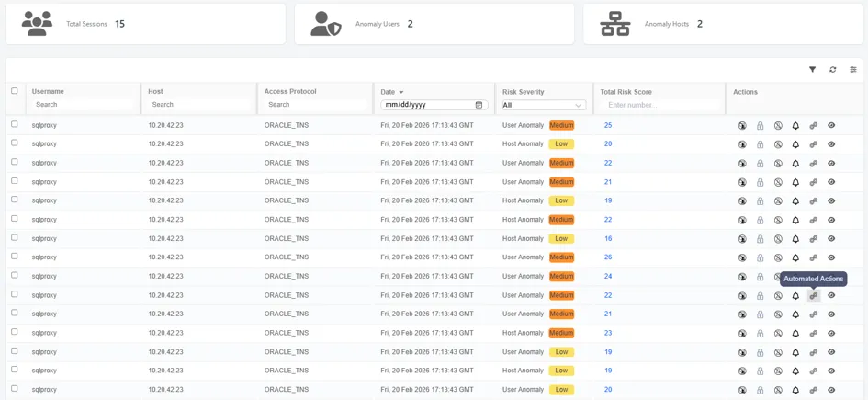Click the first action icon in score 24 row

pos(742,277)
